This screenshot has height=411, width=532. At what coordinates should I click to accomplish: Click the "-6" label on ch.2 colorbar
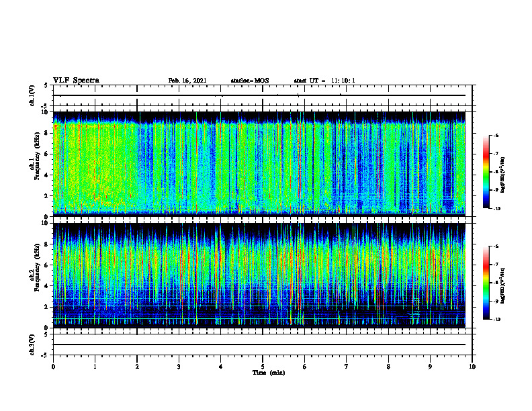pos(496,246)
